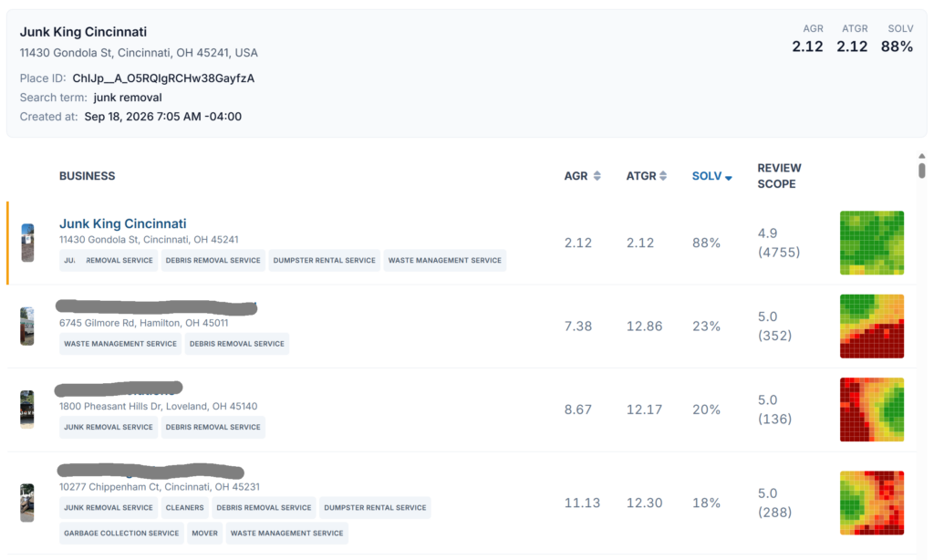The height and width of the screenshot is (560, 934).
Task: Click address 1800 Pheasant Hills Dr, Loveland
Action: tap(158, 406)
